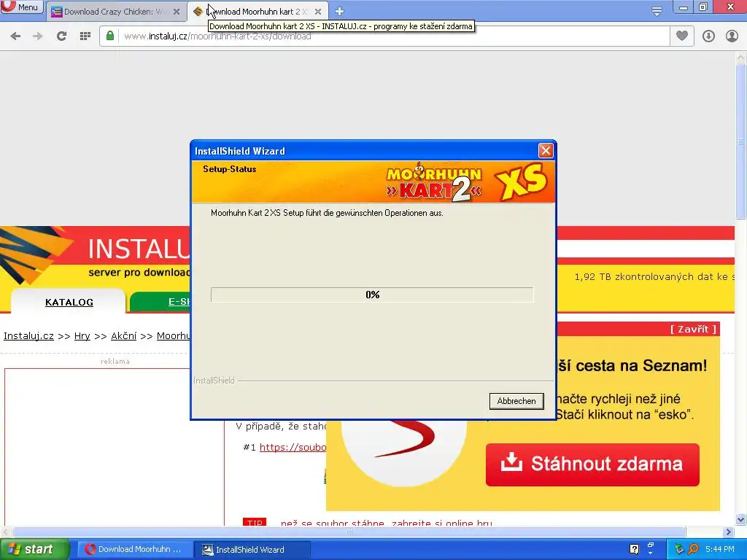Click the scrollbar up arrow
Screen dimensions: 747x560
(x=741, y=57)
